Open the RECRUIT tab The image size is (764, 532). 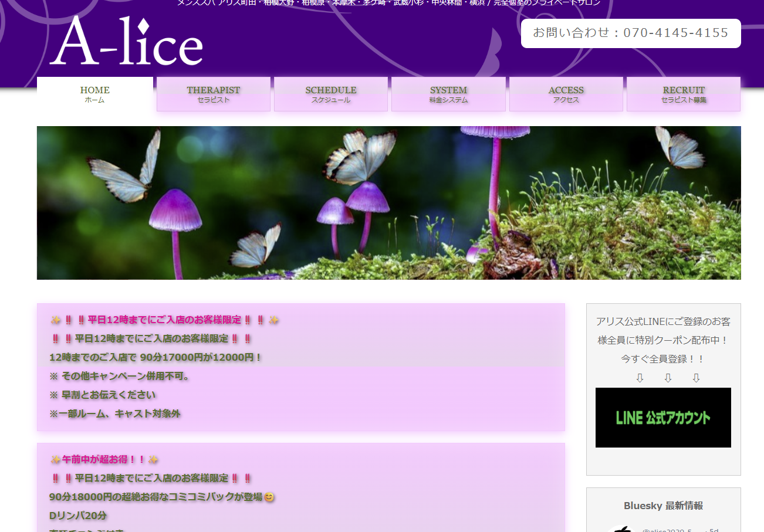[x=684, y=94]
